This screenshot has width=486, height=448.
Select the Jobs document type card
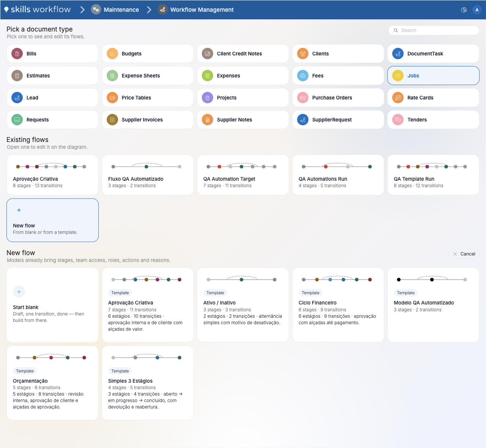(433, 76)
